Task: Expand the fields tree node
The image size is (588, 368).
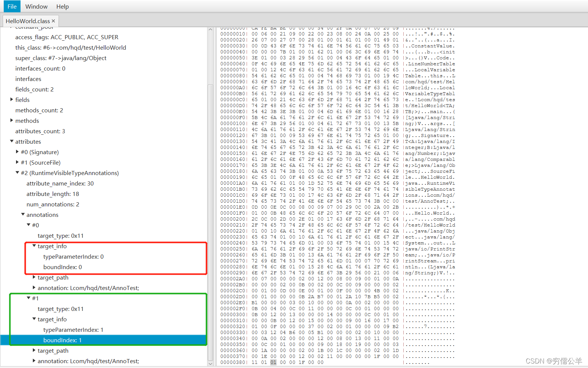Action: pyautogui.click(x=12, y=100)
